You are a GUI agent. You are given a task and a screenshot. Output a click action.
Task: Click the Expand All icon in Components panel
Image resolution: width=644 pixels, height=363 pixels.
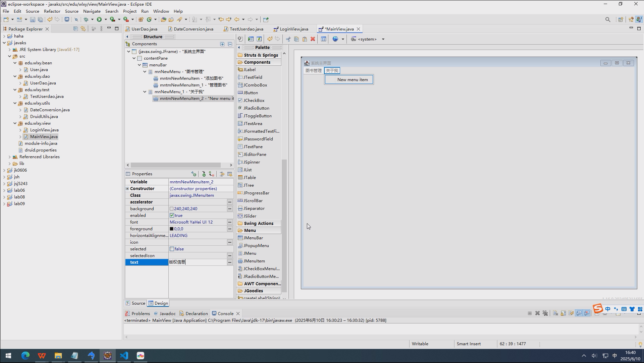click(222, 44)
